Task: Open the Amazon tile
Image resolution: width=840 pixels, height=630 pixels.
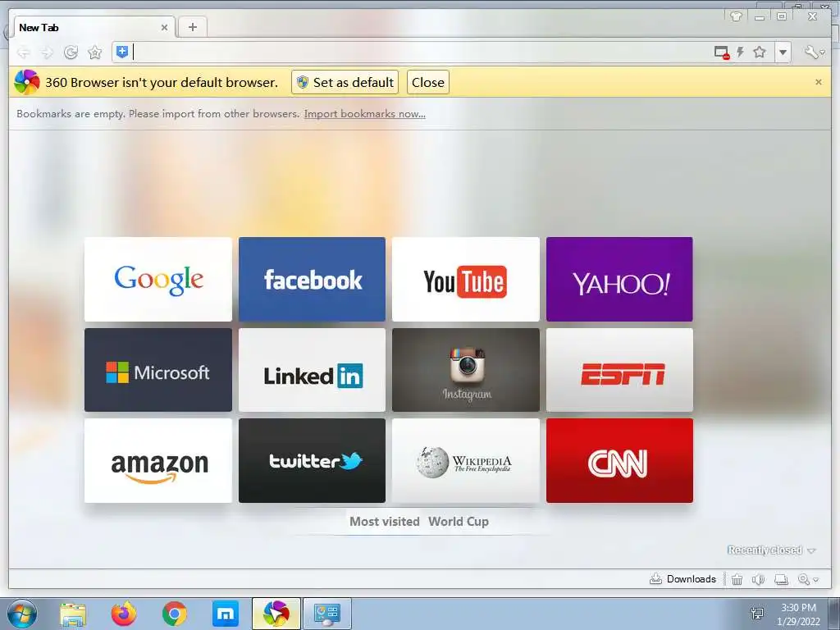Action: [158, 461]
